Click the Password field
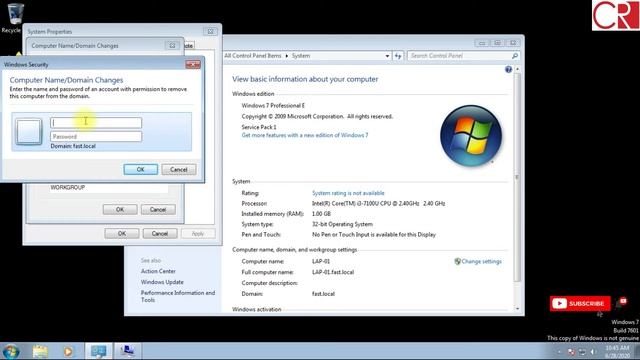Screen dimensions: 640x360 click(x=96, y=136)
